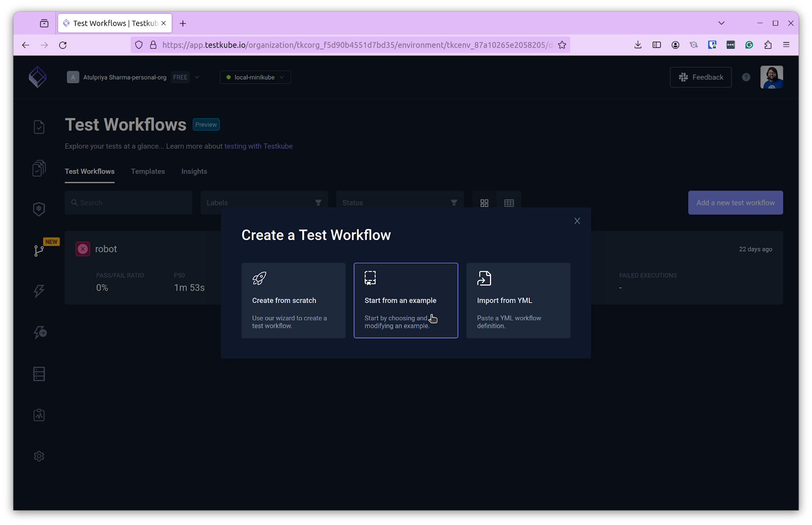Image resolution: width=812 pixels, height=525 pixels.
Task: Open Firefox account icon in toolbar
Action: point(675,45)
